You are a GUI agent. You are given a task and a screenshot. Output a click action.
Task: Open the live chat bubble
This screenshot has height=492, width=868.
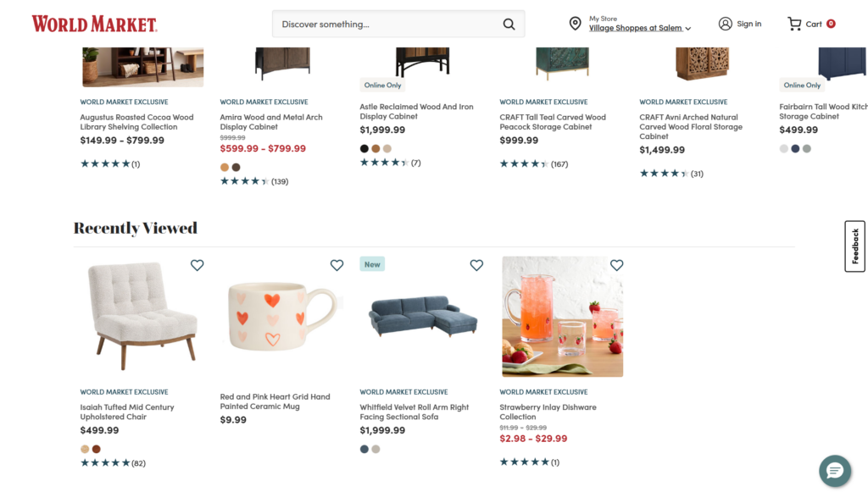pos(834,471)
